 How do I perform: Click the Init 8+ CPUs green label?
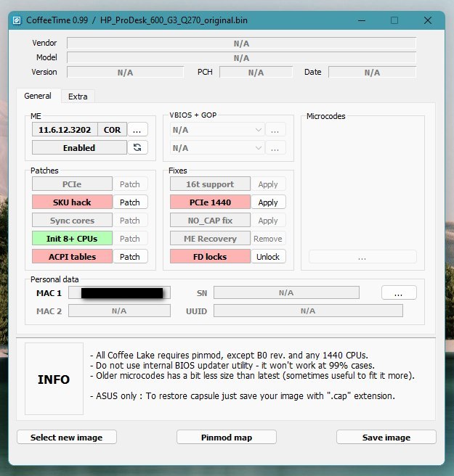[72, 238]
